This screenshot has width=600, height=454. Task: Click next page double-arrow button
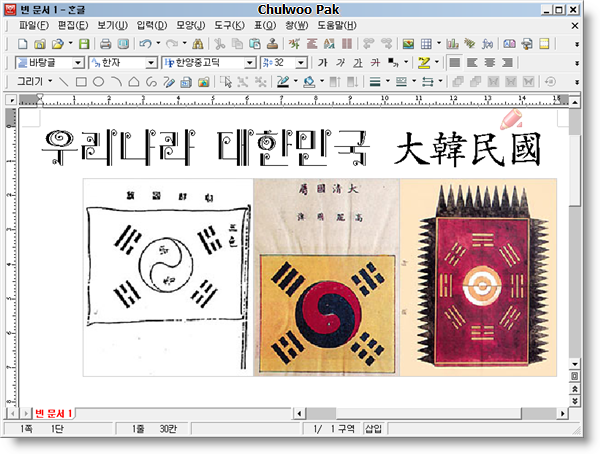tap(575, 401)
